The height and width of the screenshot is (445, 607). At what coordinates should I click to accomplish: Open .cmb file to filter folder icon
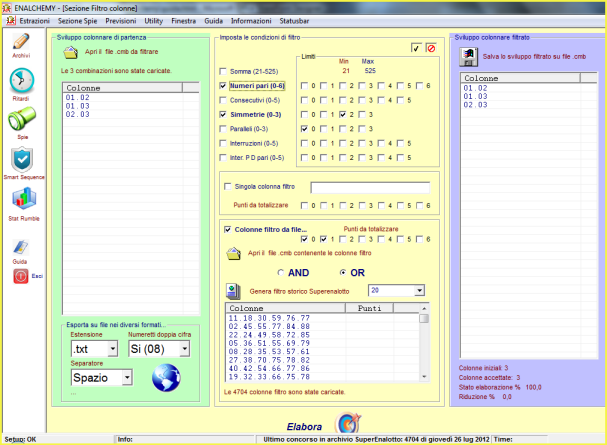tap(71, 52)
